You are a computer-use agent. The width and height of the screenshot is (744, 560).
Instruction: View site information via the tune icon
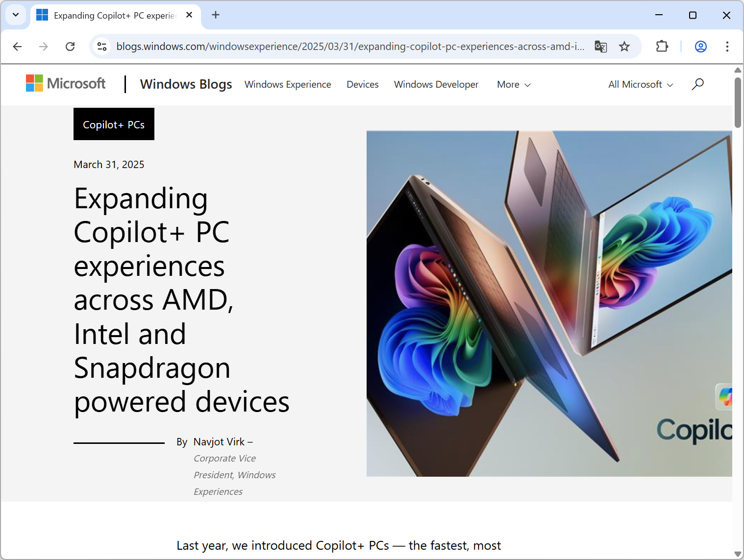(102, 47)
